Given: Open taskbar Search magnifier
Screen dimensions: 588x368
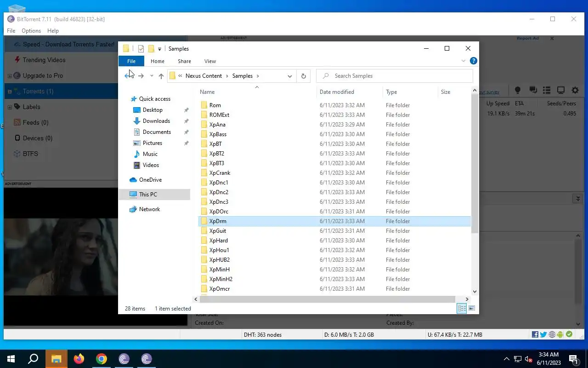Looking at the screenshot, I should pos(33,359).
